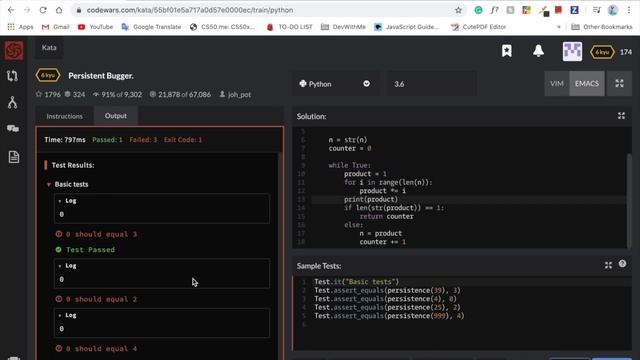Open the Docs page sidebar icon
Viewport: 640px width, 360px height.
pos(13,156)
